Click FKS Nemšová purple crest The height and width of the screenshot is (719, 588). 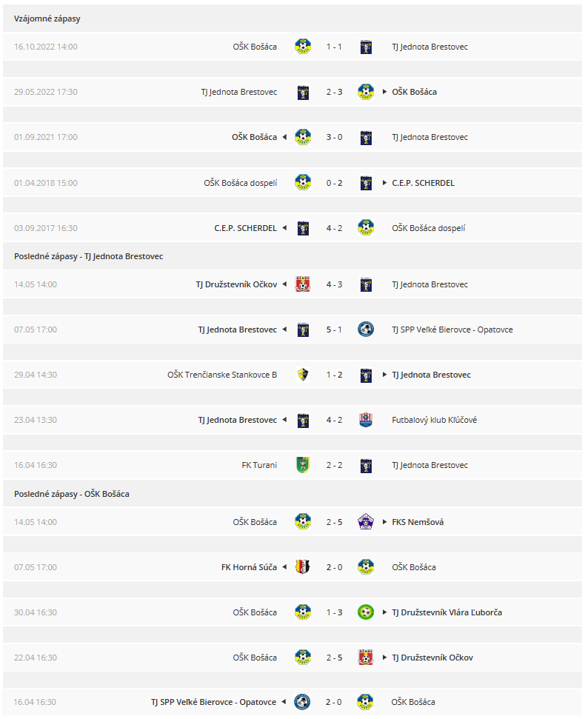point(366,522)
